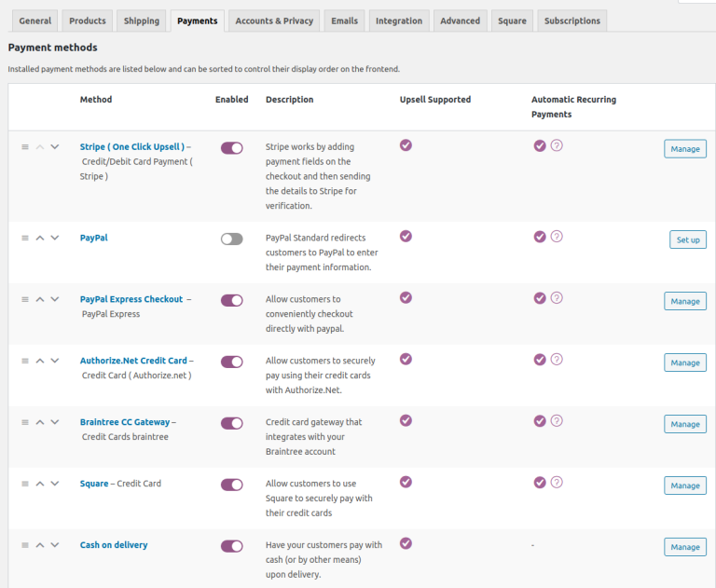The height and width of the screenshot is (588, 716).
Task: Move PayPal Express Checkout up
Action: point(40,299)
